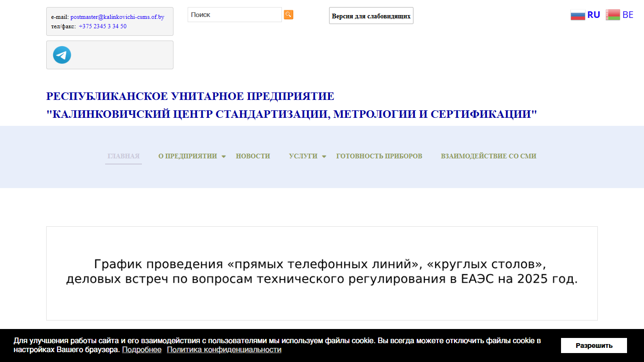Open О ПРЕДПРИЯТИИ menu item
Image resolution: width=644 pixels, height=362 pixels.
(188, 156)
